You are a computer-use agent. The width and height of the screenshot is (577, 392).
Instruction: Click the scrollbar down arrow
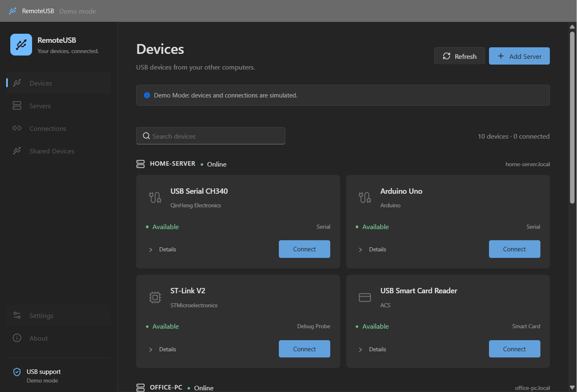click(572, 387)
